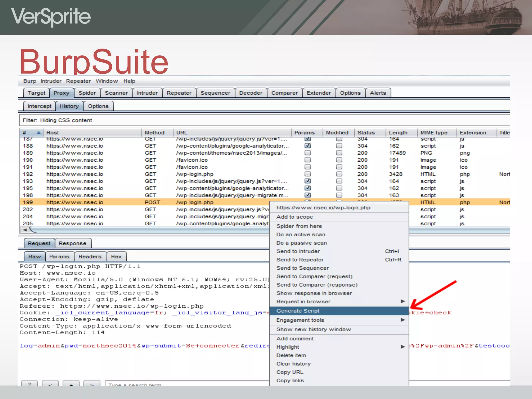Screen dimensions: 532x399
Task: Toggle Params checkbox in row 189
Action: [308, 153]
